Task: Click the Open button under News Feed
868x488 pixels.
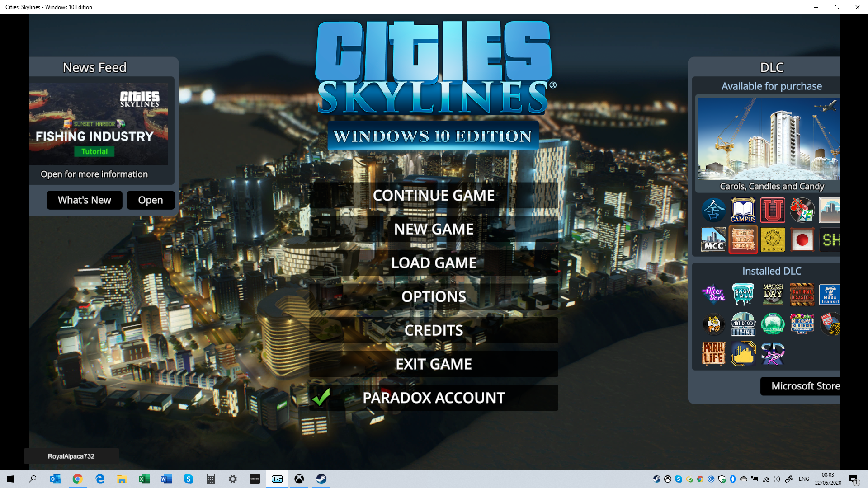Action: [151, 200]
